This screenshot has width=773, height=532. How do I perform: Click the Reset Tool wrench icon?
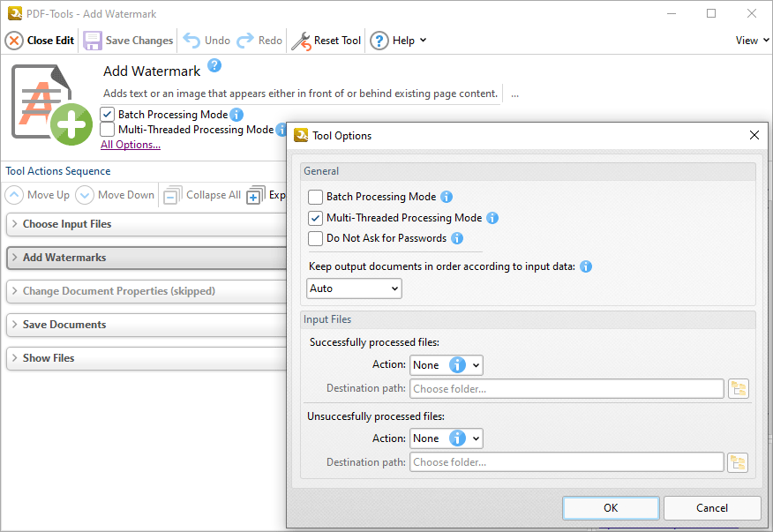click(301, 41)
